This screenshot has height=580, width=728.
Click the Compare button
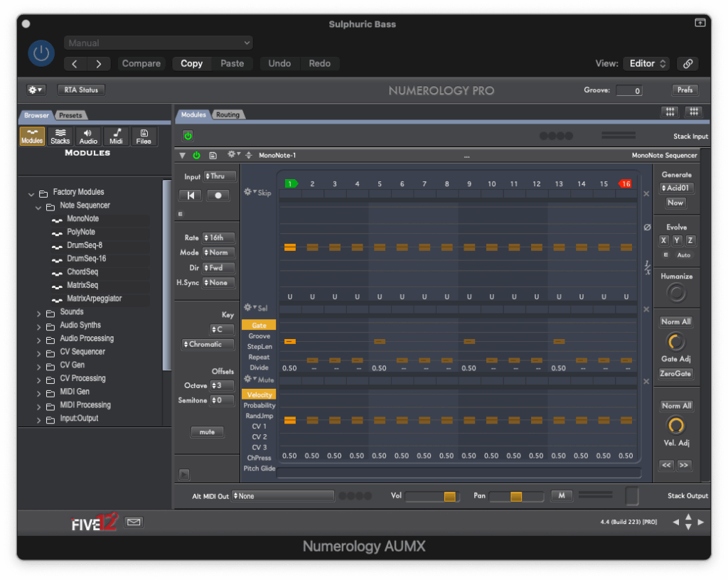tap(141, 63)
